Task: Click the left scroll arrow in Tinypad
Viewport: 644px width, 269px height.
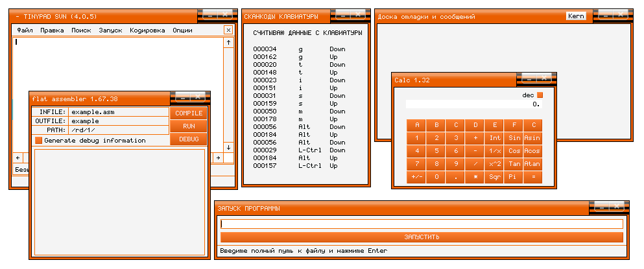Action: [18, 158]
